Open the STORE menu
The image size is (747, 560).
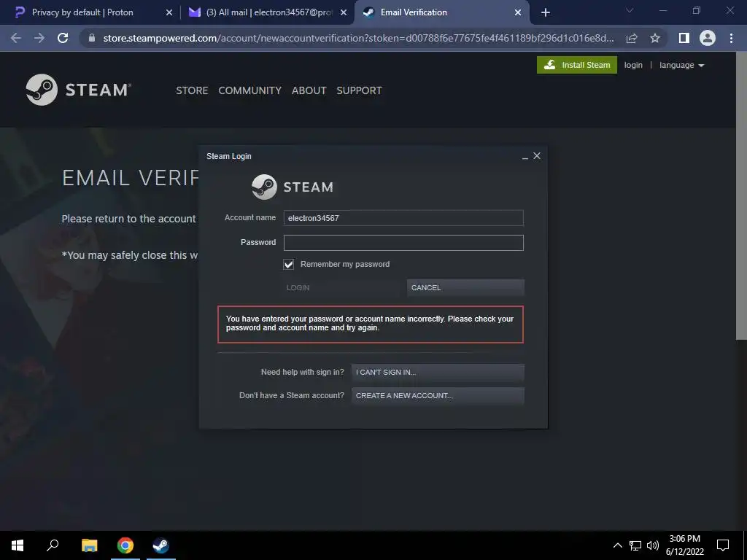(x=192, y=90)
